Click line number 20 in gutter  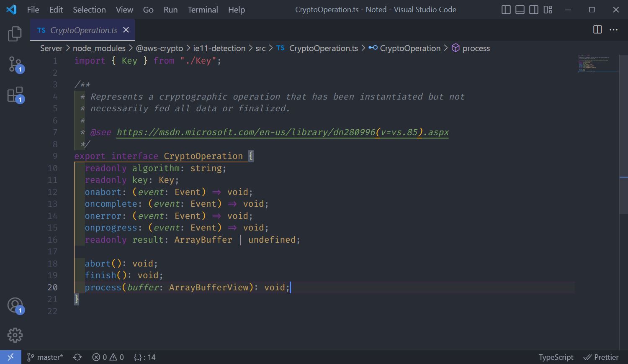tap(52, 287)
